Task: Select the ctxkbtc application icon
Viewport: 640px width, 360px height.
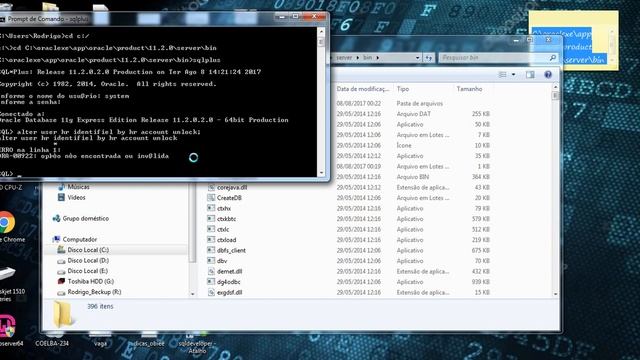Action: [x=211, y=219]
